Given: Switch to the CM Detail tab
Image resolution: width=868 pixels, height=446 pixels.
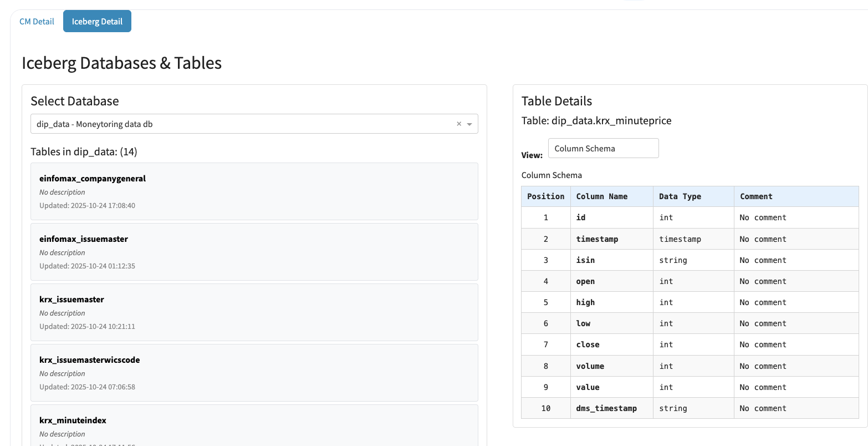Looking at the screenshot, I should (37, 22).
